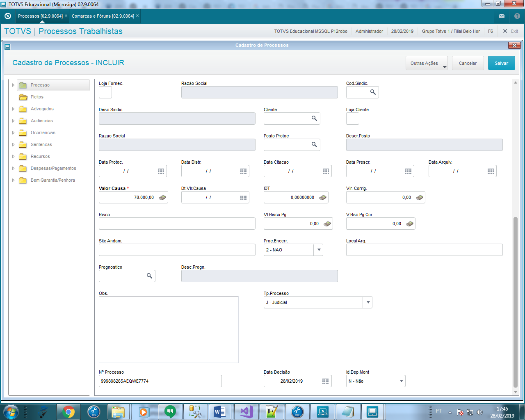
Task: Focus the Loja Fornec. input box
Action: pos(105,92)
